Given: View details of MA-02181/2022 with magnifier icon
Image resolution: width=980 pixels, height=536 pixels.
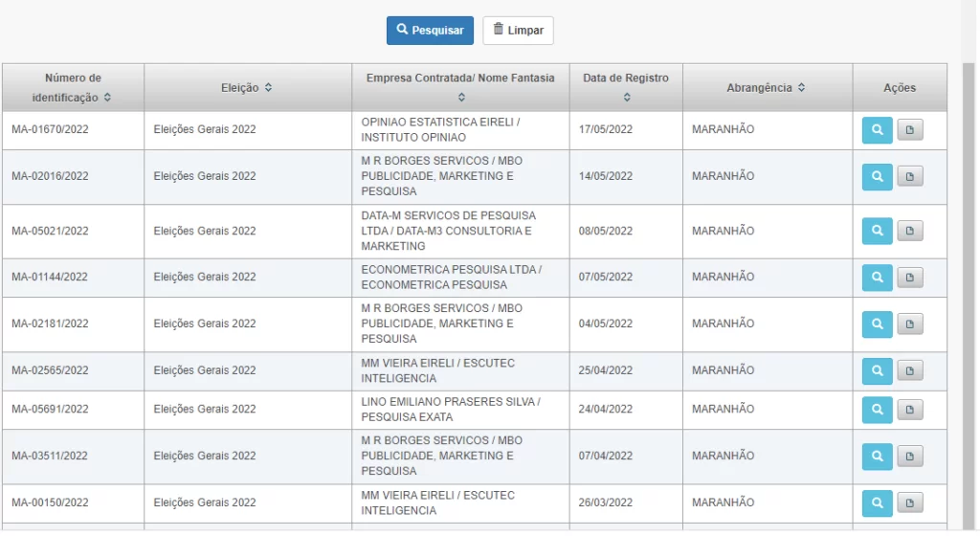Looking at the screenshot, I should tap(877, 324).
